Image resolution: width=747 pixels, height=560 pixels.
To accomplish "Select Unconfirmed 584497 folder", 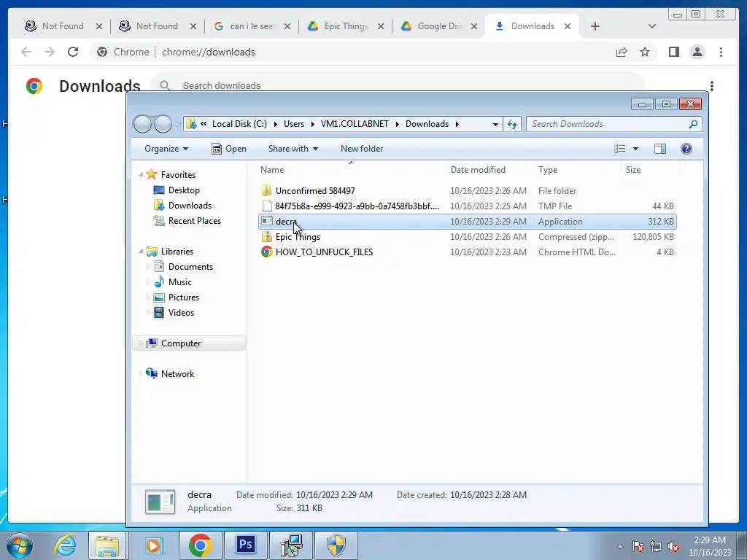I will coord(467,191).
